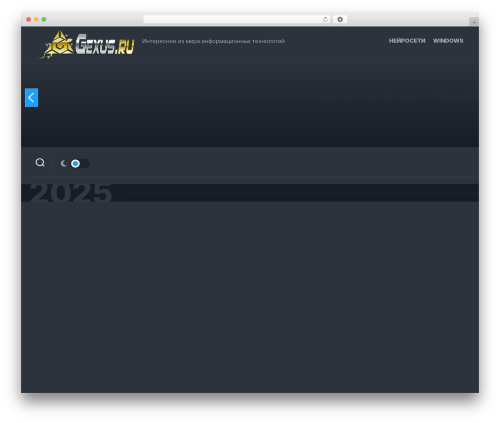500x423 pixels.
Task: Click the browser address bar
Action: [236, 19]
